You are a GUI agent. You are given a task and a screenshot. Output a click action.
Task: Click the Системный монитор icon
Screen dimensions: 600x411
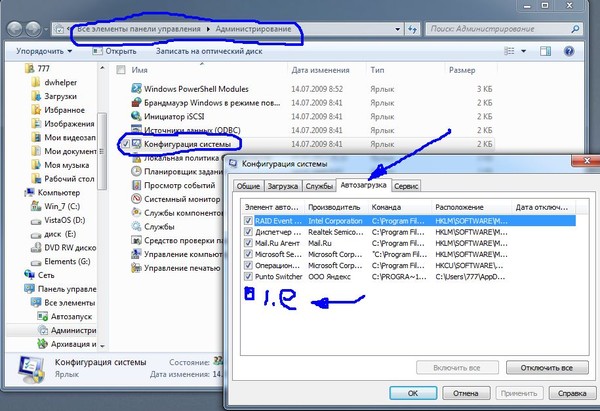coord(136,199)
